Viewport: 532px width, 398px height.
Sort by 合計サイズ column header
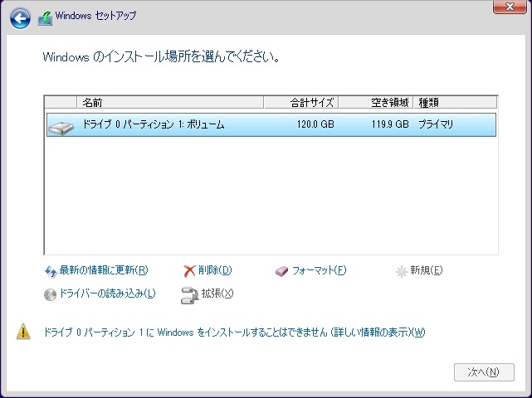[301, 102]
